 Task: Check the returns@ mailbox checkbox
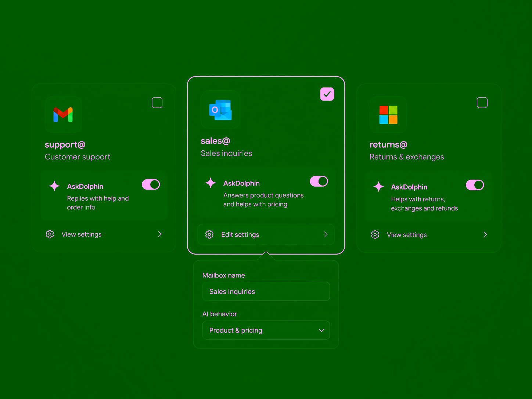[482, 103]
